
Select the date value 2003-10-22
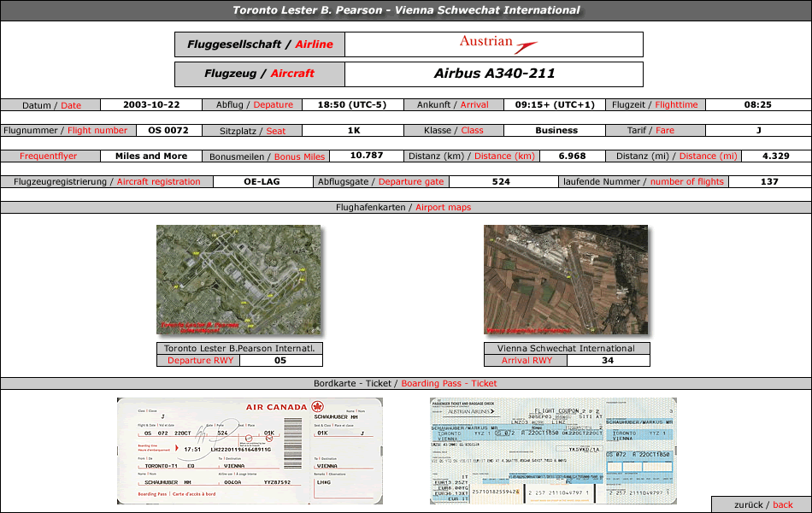click(151, 105)
